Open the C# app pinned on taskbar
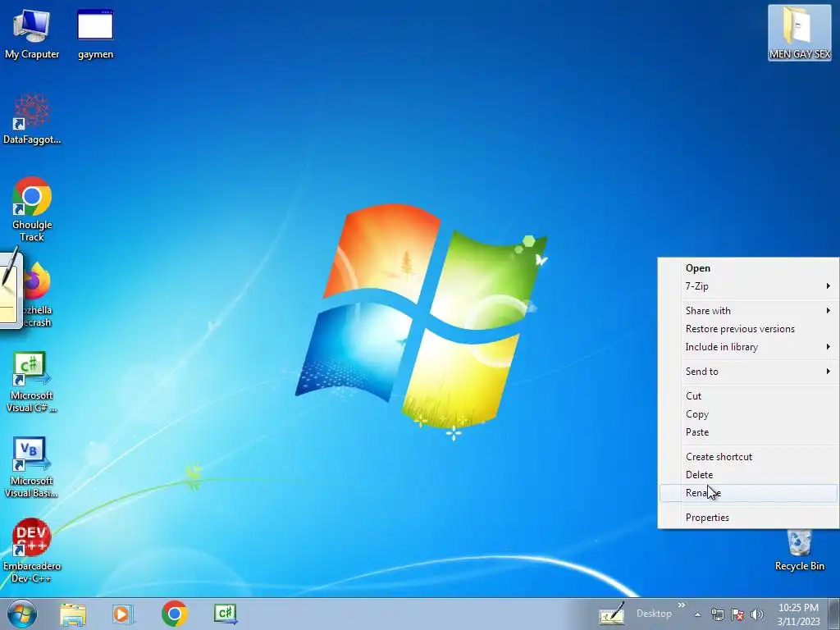 pyautogui.click(x=226, y=614)
